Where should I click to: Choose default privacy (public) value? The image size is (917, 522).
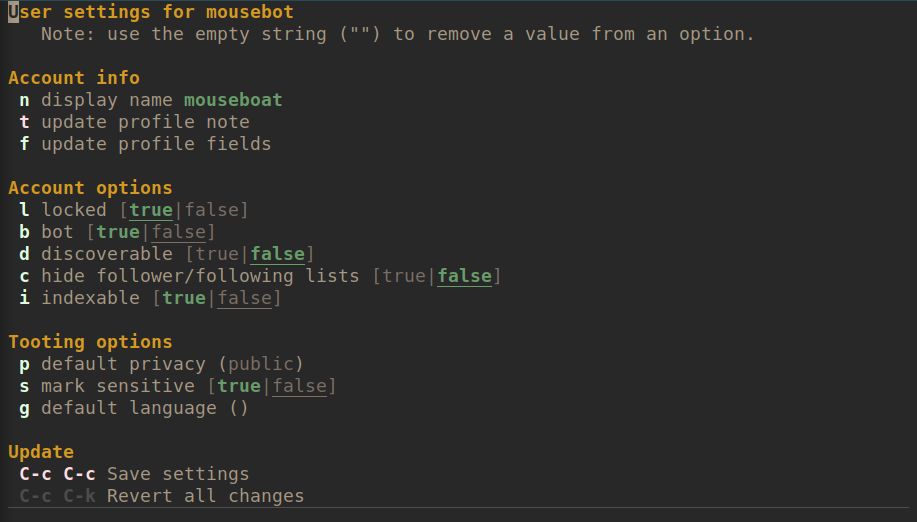coord(261,364)
